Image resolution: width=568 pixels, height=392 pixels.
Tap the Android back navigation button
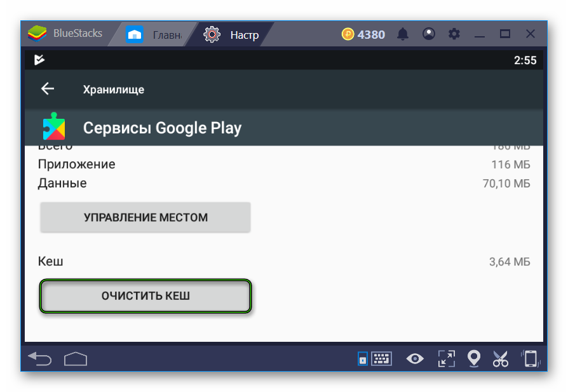(x=40, y=358)
